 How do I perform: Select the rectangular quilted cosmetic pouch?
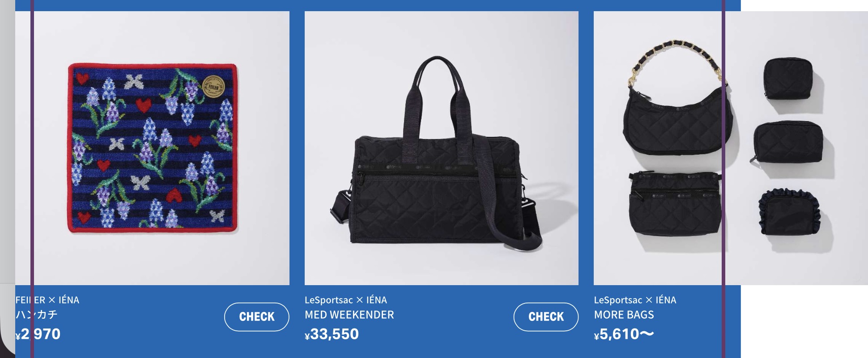[788, 143]
